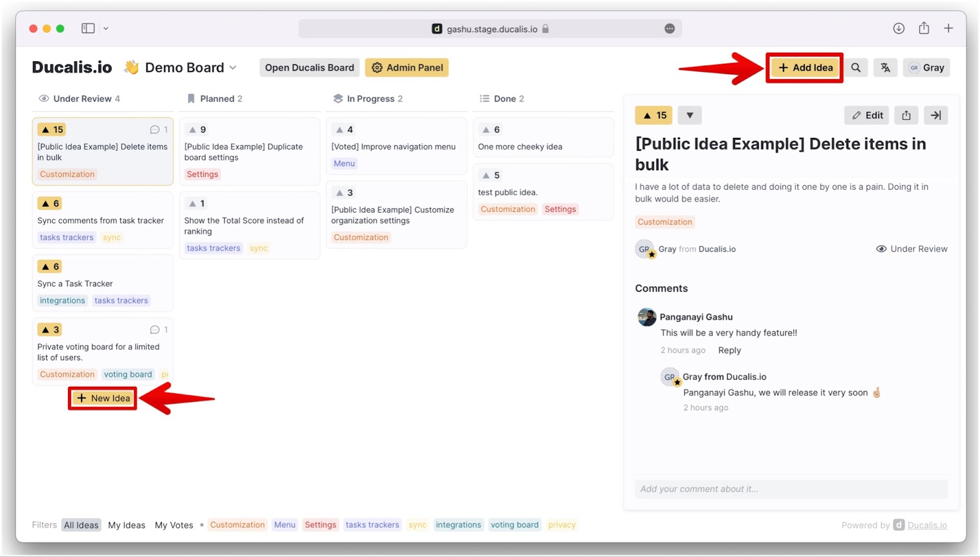Click vote badge on 'Private voting board' card
Viewport: 980px width, 557px height.
click(50, 330)
